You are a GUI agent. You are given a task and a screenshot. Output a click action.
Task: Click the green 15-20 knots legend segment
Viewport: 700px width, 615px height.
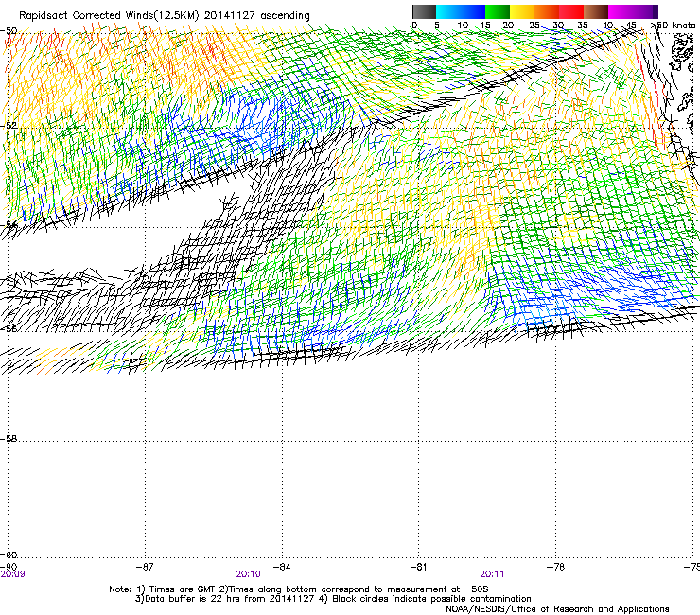click(x=498, y=11)
